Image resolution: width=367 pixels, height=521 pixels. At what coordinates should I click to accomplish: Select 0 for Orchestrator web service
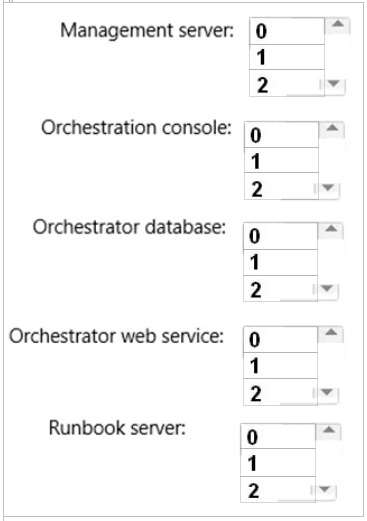point(280,340)
